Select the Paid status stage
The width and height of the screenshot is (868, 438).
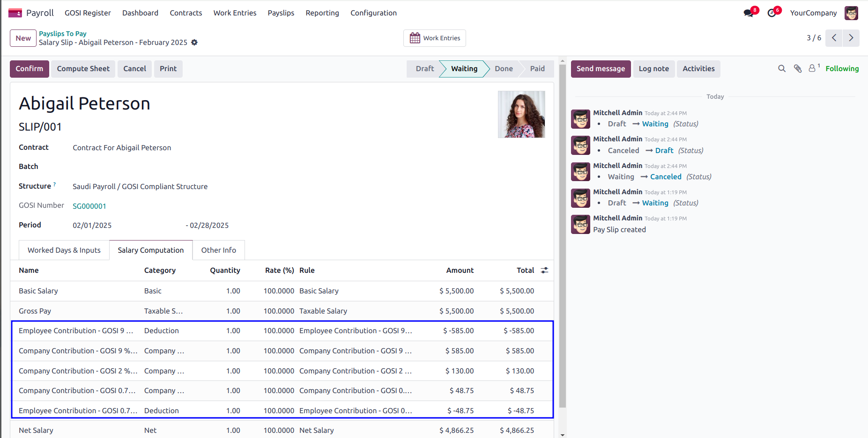click(x=537, y=69)
